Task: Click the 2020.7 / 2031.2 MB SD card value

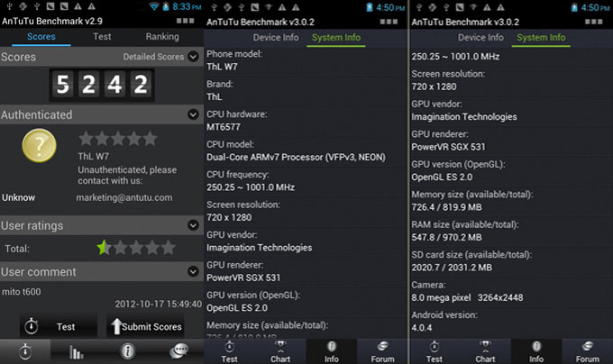Action: [x=452, y=268]
